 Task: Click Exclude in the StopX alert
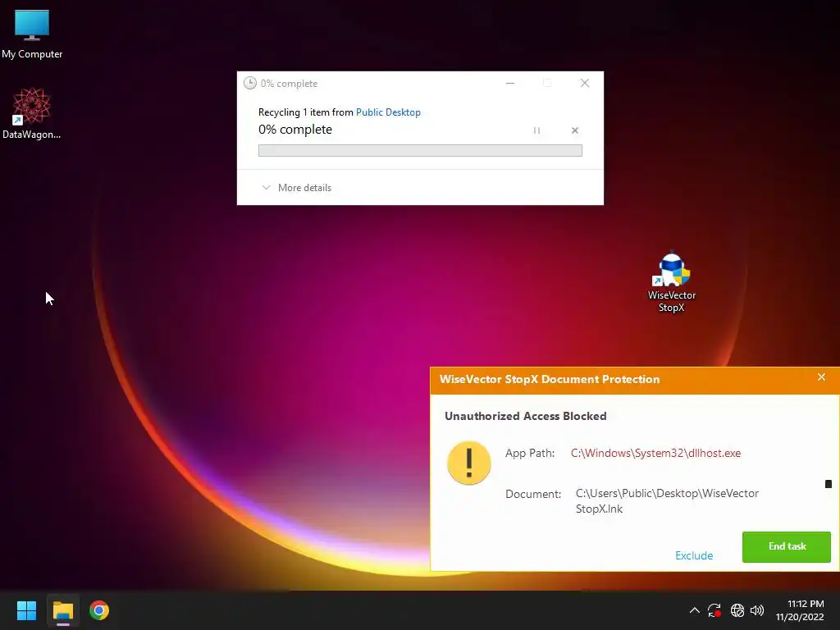(694, 555)
